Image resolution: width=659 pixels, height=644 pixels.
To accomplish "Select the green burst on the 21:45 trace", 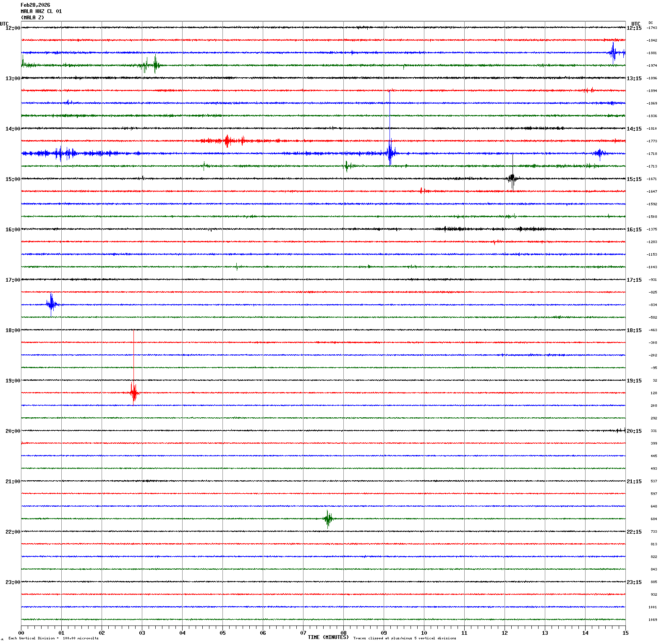I will (328, 518).
